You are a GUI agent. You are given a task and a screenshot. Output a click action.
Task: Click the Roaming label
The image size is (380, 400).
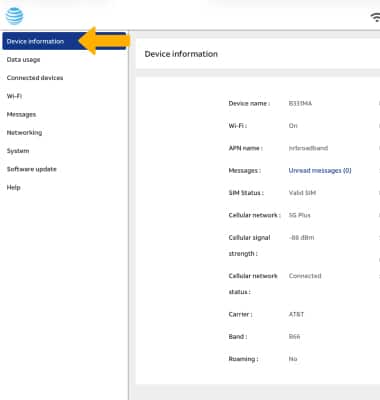point(243,359)
